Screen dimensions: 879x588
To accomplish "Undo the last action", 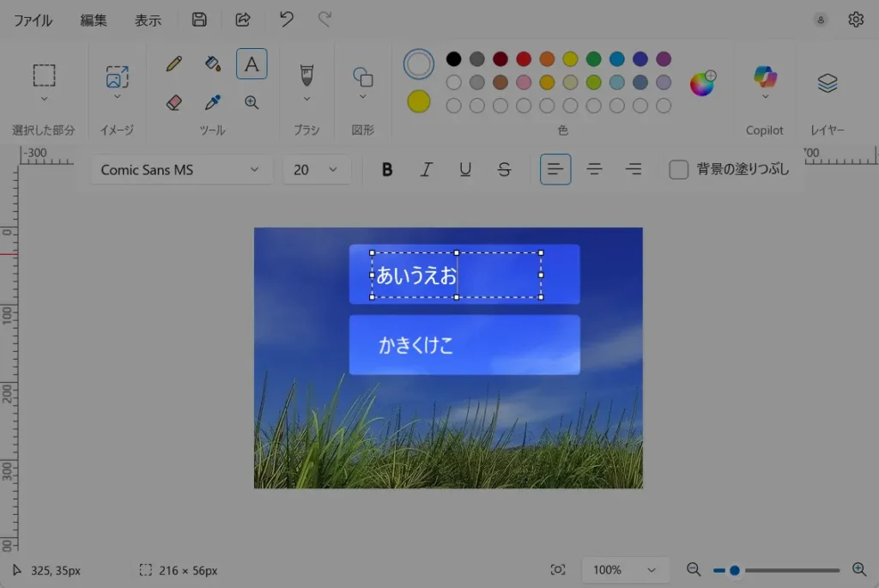I will tap(287, 20).
